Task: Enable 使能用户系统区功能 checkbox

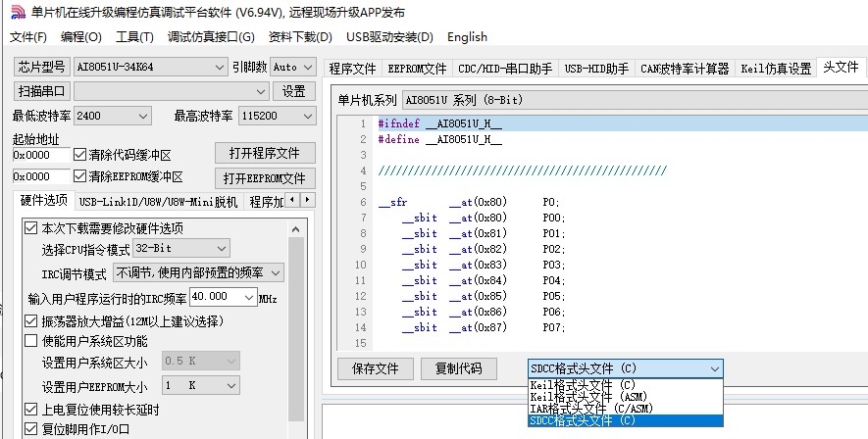Action: [31, 341]
